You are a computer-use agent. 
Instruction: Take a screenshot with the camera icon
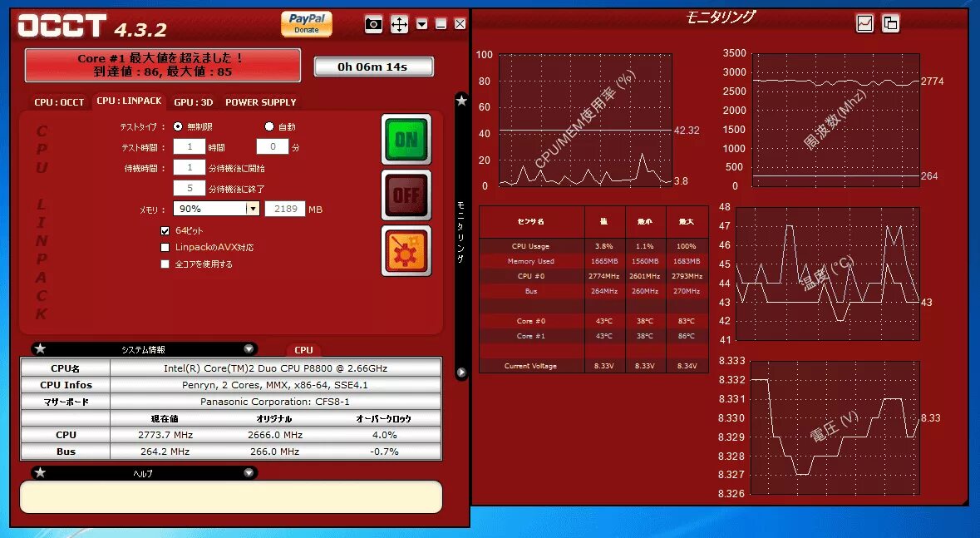(373, 24)
